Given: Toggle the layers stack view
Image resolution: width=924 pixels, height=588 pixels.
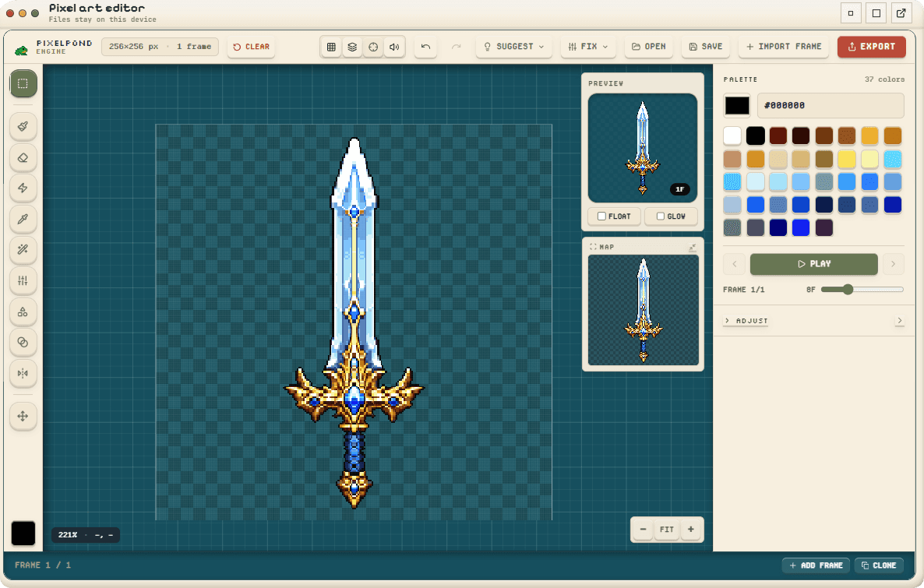Looking at the screenshot, I should [x=352, y=47].
